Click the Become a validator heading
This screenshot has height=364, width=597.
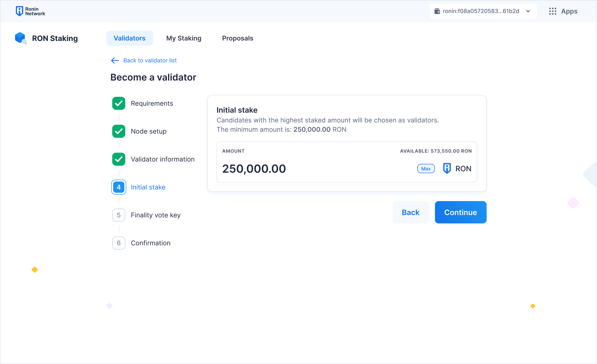coord(153,77)
